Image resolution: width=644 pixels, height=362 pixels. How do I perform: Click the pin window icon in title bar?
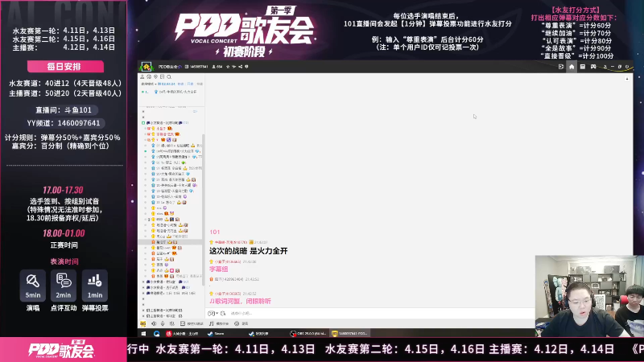pyautogui.click(x=605, y=67)
